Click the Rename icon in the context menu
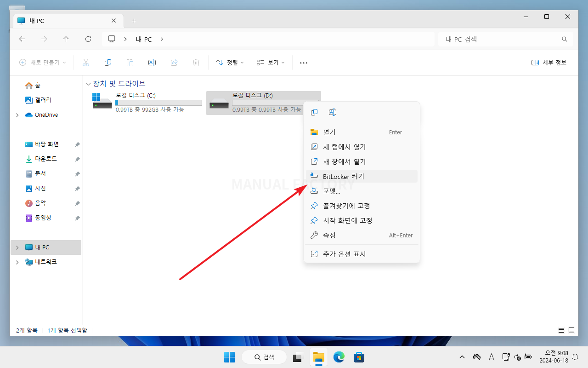588x368 pixels. (333, 112)
